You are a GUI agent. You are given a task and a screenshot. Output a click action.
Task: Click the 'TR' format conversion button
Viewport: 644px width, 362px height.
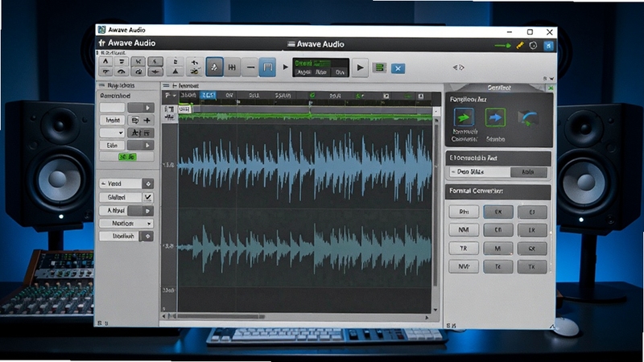click(464, 249)
